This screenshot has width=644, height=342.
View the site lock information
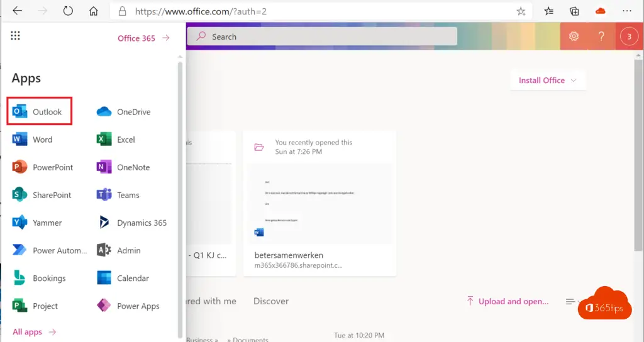[x=122, y=11]
